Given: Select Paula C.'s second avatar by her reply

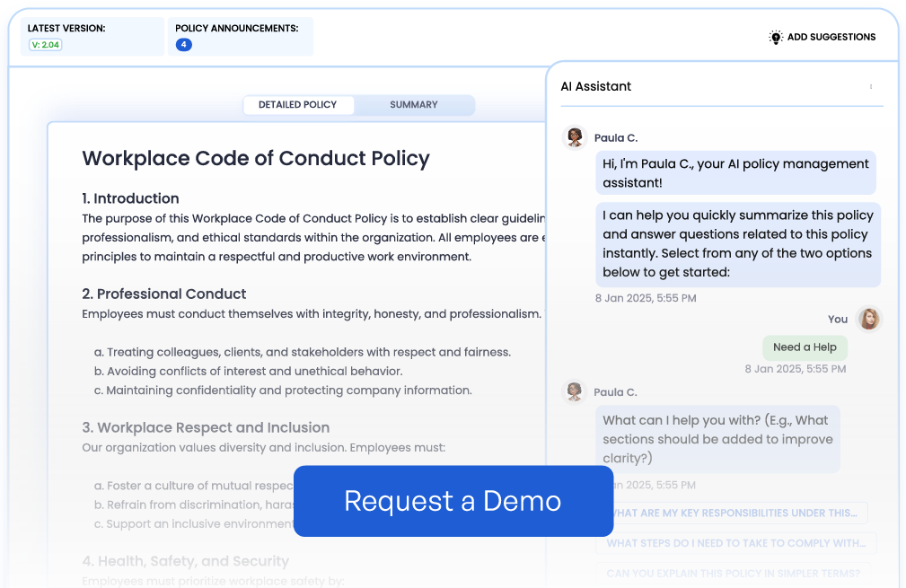Looking at the screenshot, I should tap(575, 391).
